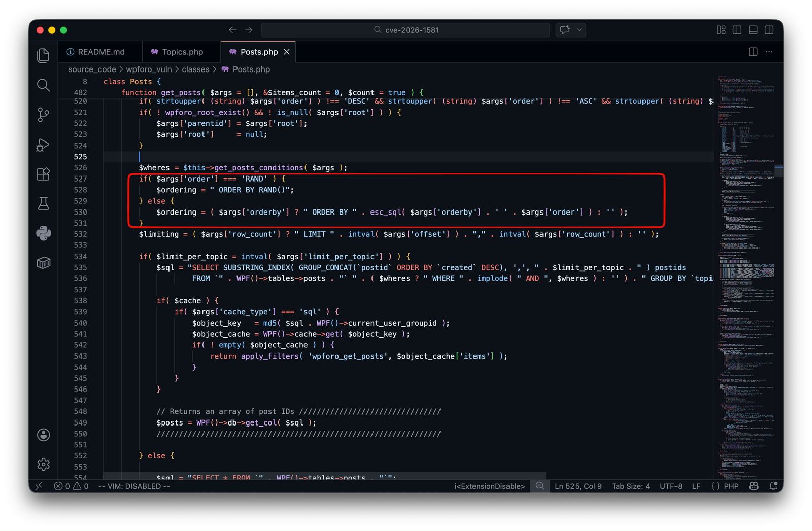The image size is (812, 531).
Task: Open the Explorer view in activity bar
Action: coord(44,55)
